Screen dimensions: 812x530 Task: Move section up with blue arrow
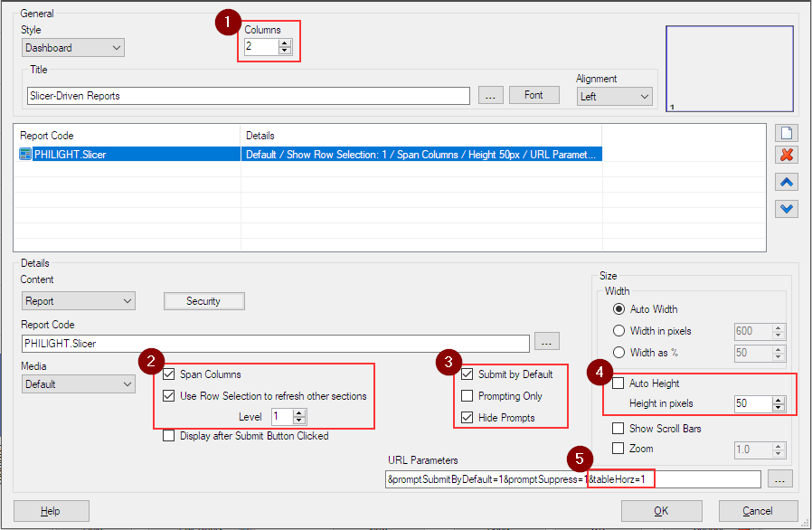786,182
